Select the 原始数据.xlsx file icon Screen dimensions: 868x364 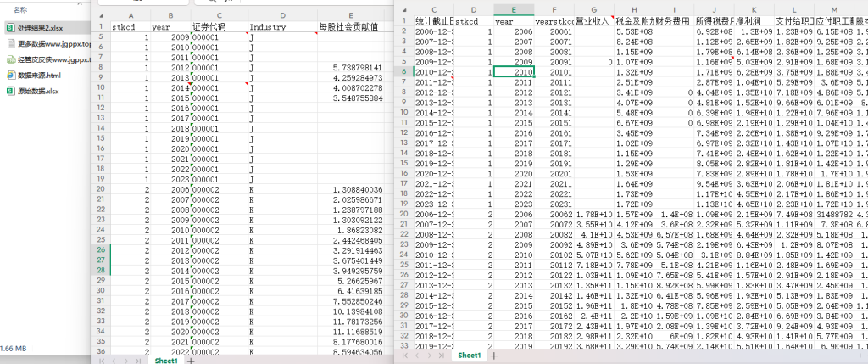(10, 92)
